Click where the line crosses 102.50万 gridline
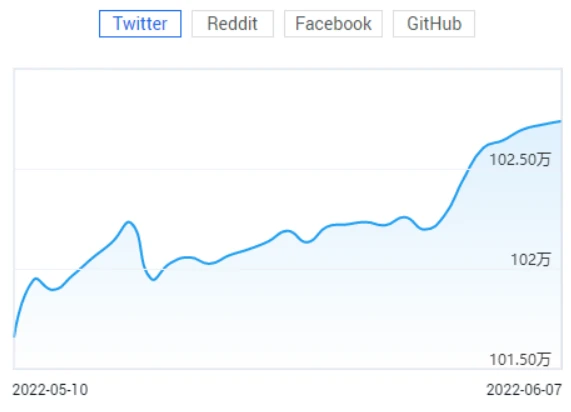This screenshot has height=412, width=571. pyautogui.click(x=469, y=169)
